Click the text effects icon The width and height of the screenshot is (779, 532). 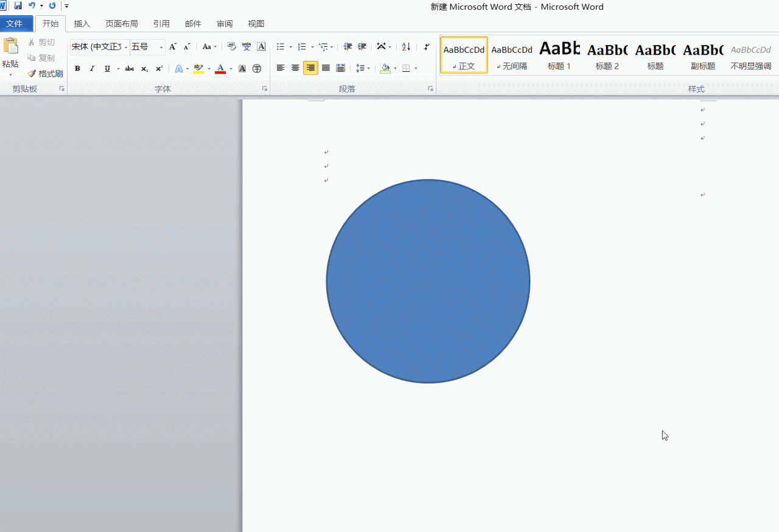pos(178,69)
